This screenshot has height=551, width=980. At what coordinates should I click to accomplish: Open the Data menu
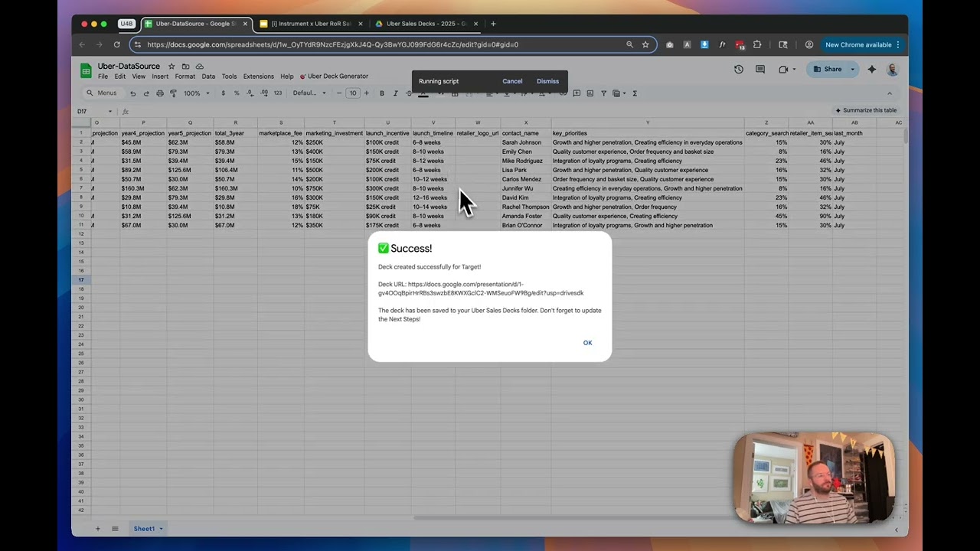[x=208, y=77]
